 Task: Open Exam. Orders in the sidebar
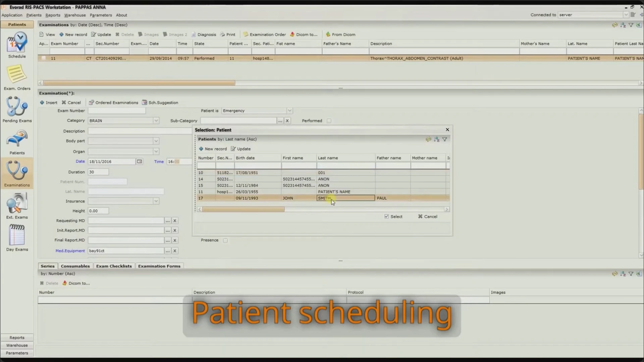pyautogui.click(x=17, y=77)
